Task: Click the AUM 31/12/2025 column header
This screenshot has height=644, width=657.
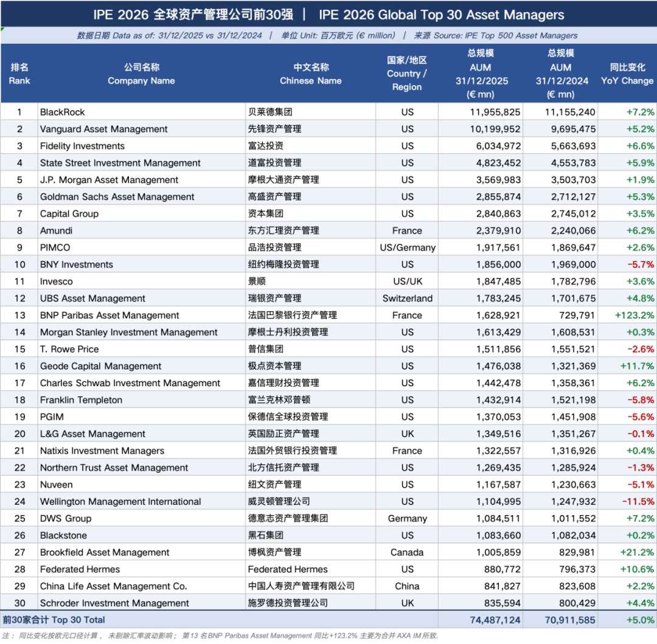Action: pyautogui.click(x=481, y=74)
